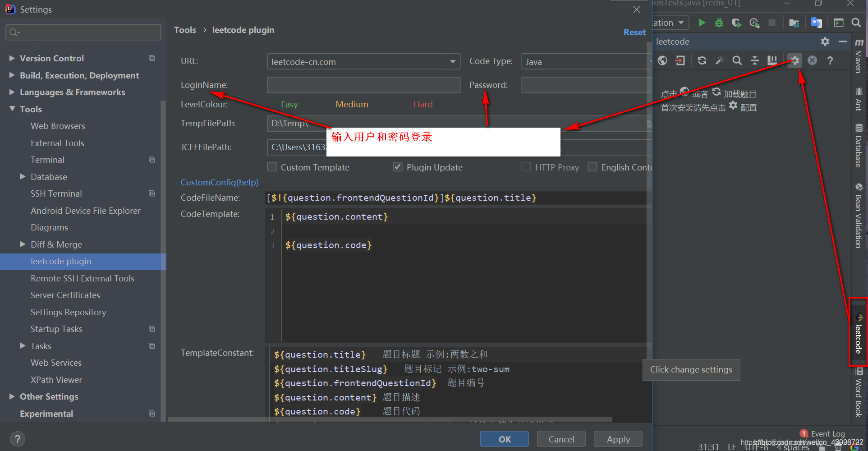Enable the Custom Template checkbox
868x451 pixels.
pyautogui.click(x=272, y=167)
